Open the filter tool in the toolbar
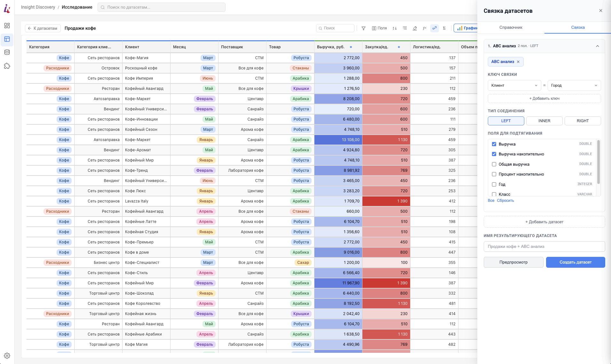This screenshot has height=364, width=611. coord(363,28)
